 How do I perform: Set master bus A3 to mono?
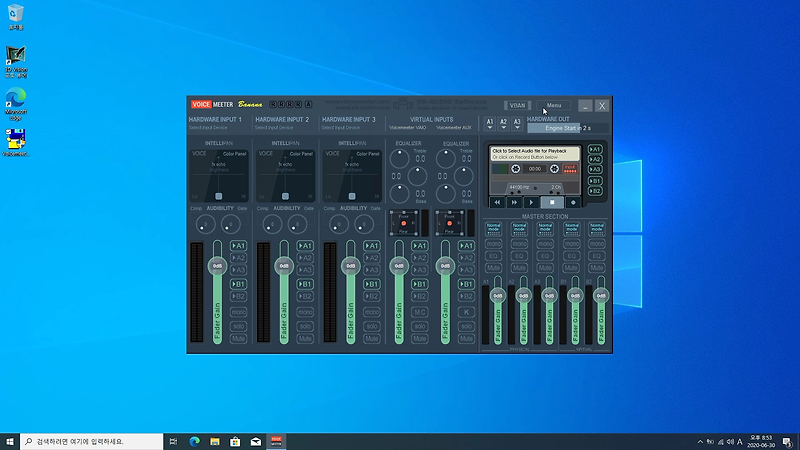coord(545,244)
